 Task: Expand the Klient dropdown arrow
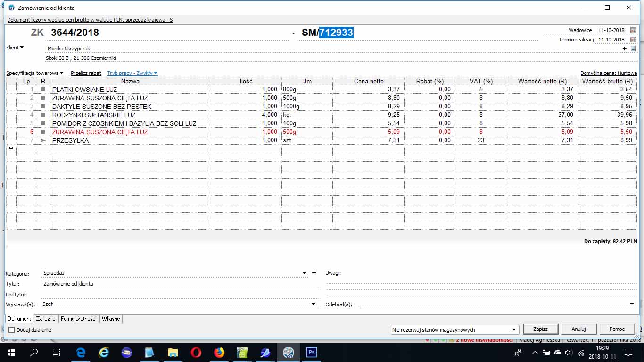(22, 48)
